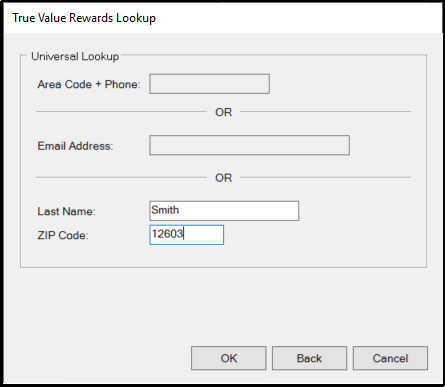This screenshot has height=387, width=445.
Task: Click the True Value Rewards Lookup title bar
Action: tap(223, 18)
